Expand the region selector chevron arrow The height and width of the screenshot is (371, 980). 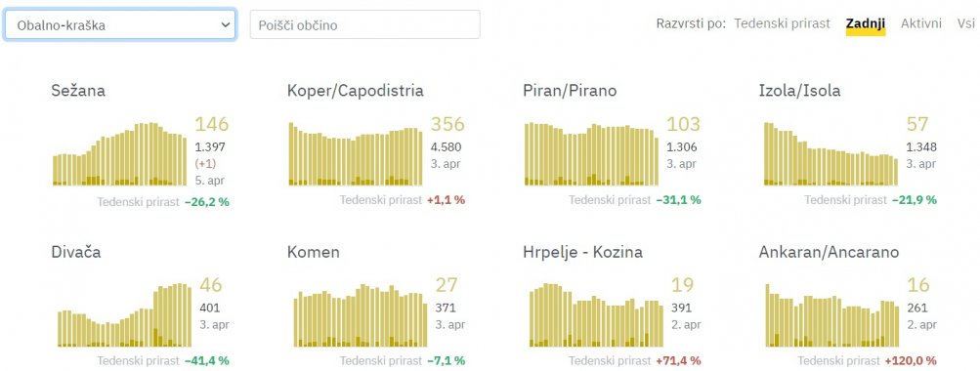coord(226,25)
